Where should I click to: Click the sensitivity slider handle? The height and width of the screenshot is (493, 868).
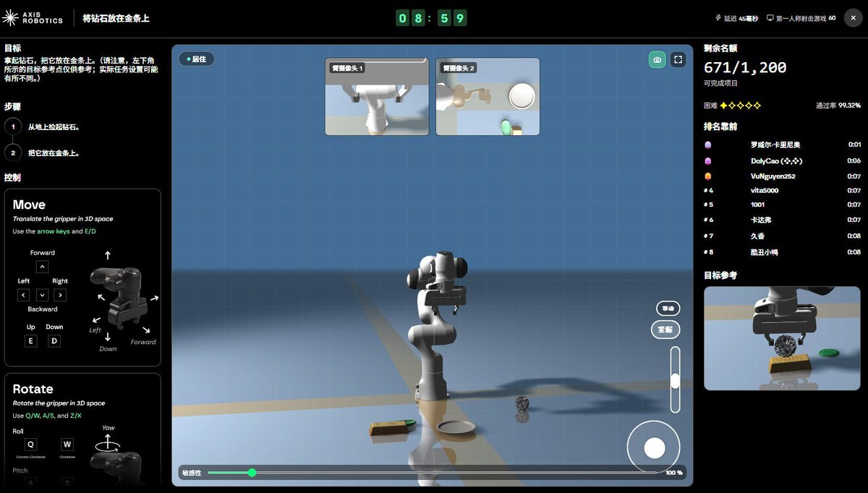coord(252,472)
